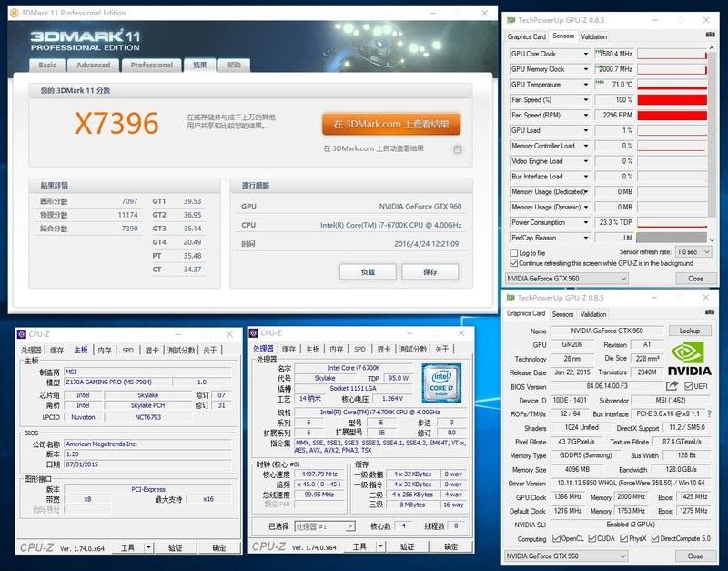Toggle the UEFI checkbox

688,386
